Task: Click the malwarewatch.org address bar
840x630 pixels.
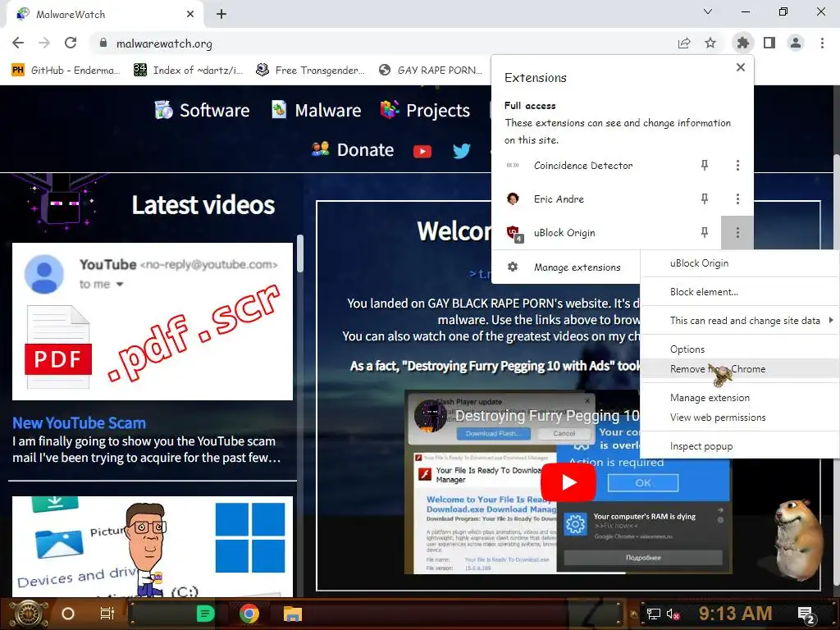Action: 384,43
